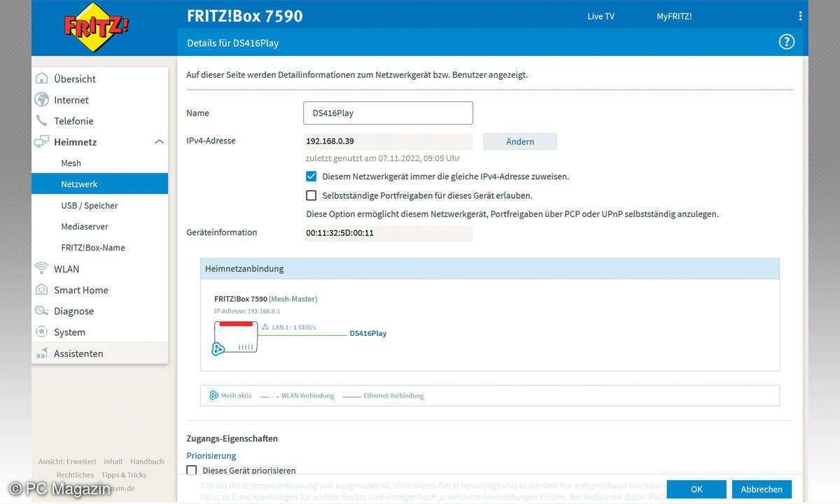This screenshot has width=840, height=504.
Task: Click the zuletzt genutzt am 07.11.2022 text
Action: click(x=383, y=158)
